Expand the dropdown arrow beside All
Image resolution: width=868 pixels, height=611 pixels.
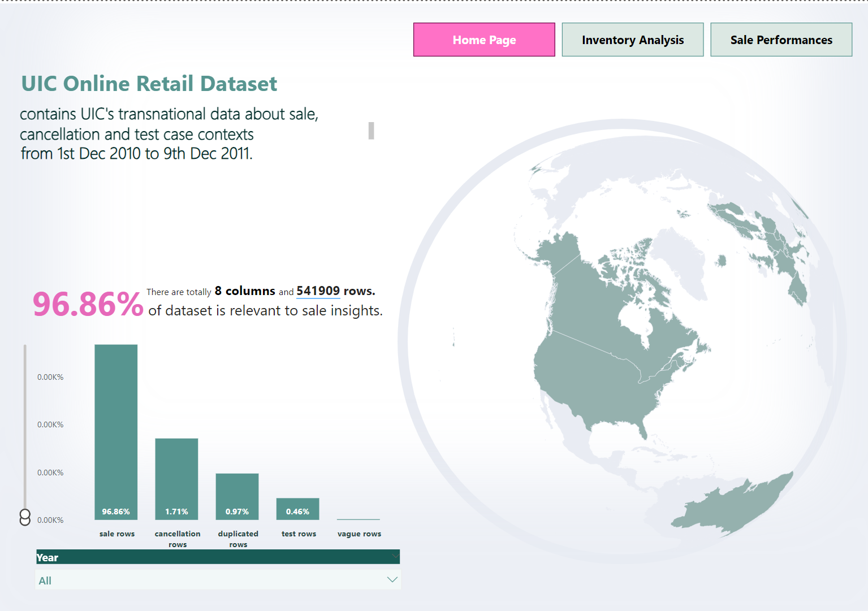coord(391,579)
